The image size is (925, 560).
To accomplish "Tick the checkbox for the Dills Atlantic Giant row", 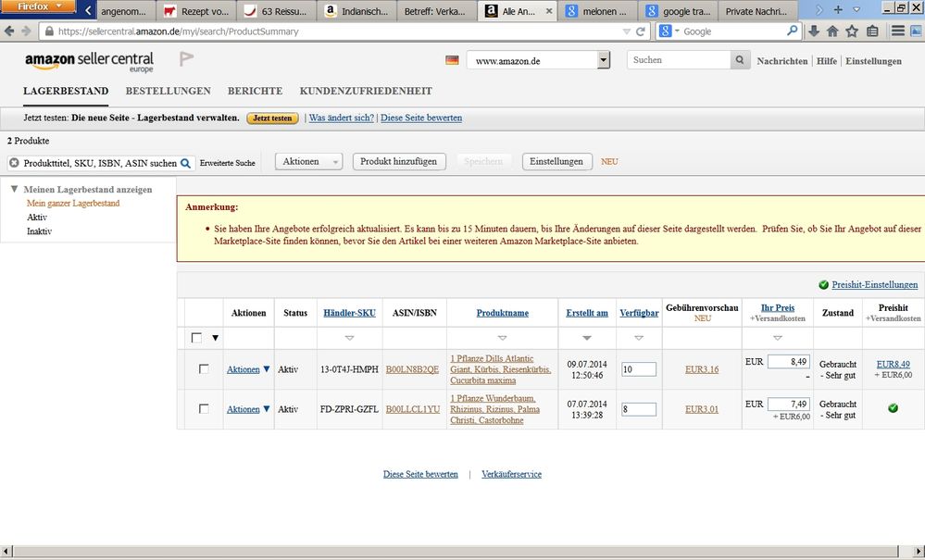I will (204, 369).
